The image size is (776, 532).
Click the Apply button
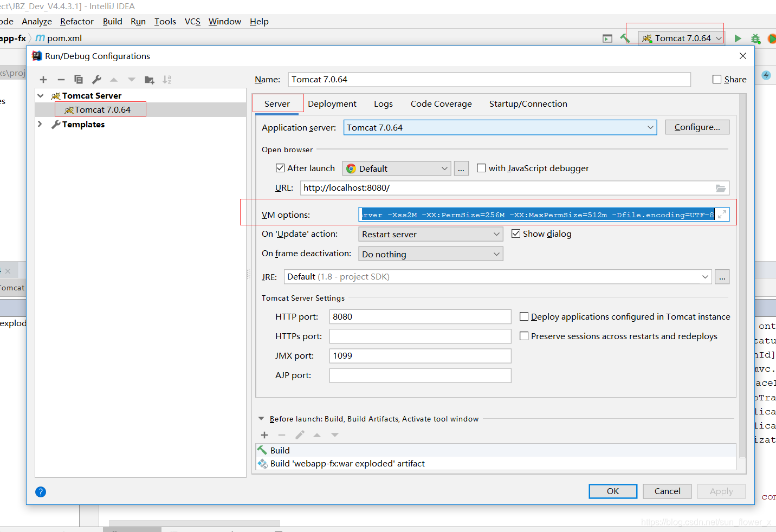721,491
